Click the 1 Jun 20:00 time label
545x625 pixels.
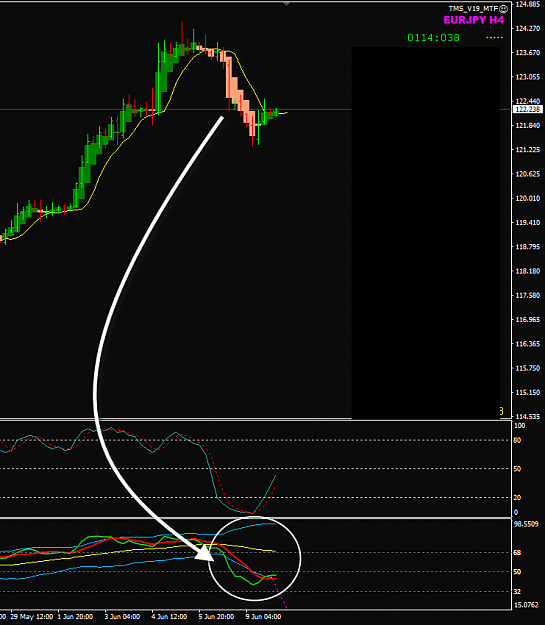pos(75,617)
